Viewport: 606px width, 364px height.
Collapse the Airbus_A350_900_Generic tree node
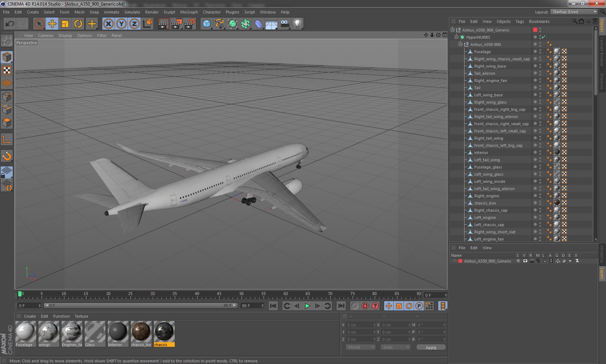click(453, 30)
